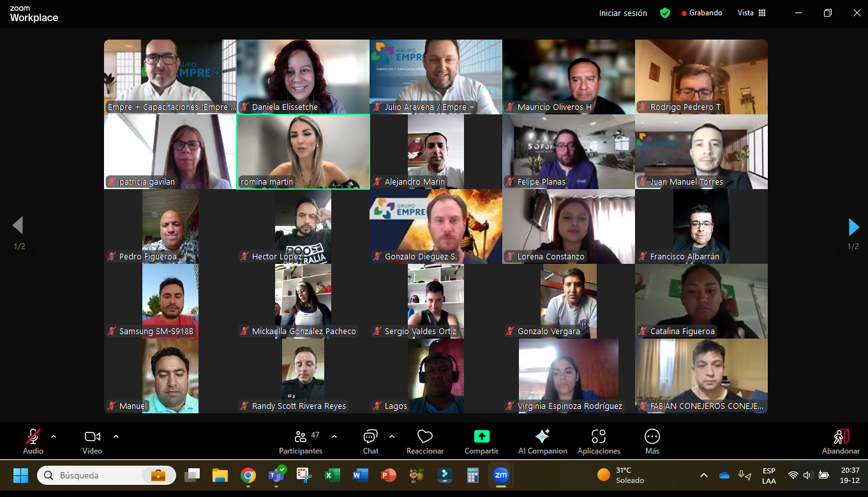Image resolution: width=868 pixels, height=497 pixels.
Task: Expand the audio options caret
Action: (x=54, y=436)
